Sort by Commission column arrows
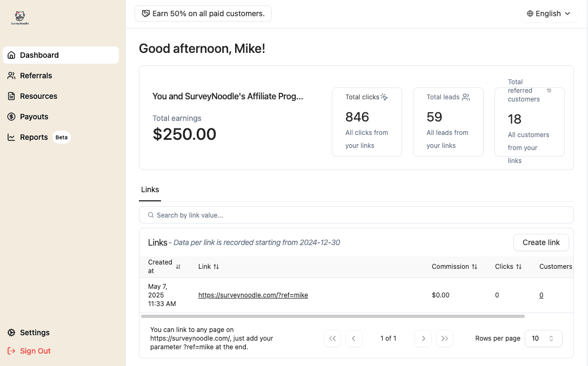 tap(475, 267)
